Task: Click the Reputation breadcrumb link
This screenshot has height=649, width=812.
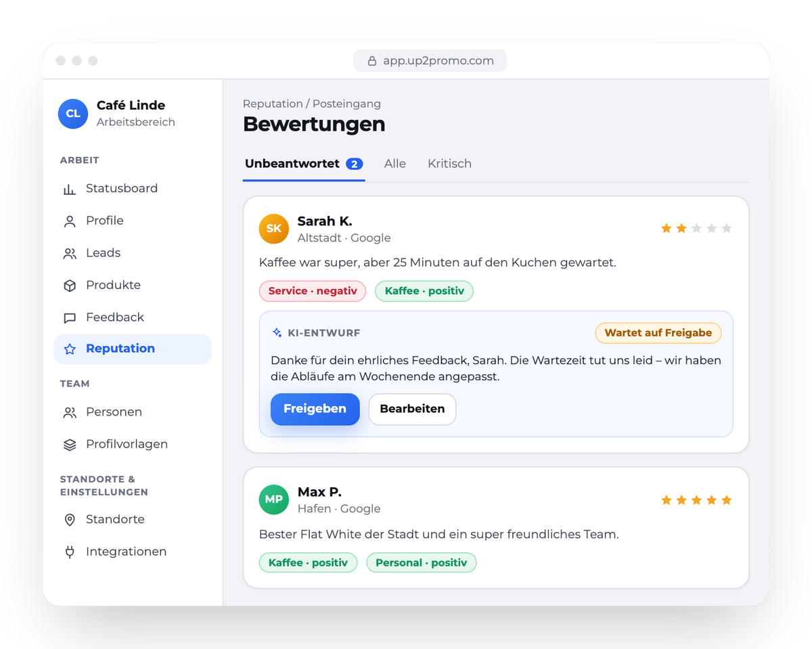Action: point(273,104)
